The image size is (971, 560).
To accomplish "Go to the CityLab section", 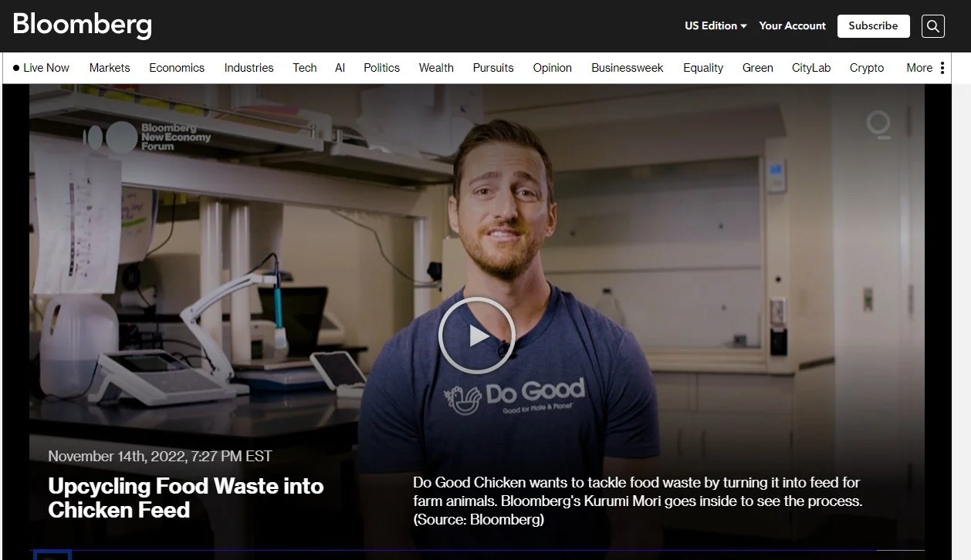I will point(811,68).
